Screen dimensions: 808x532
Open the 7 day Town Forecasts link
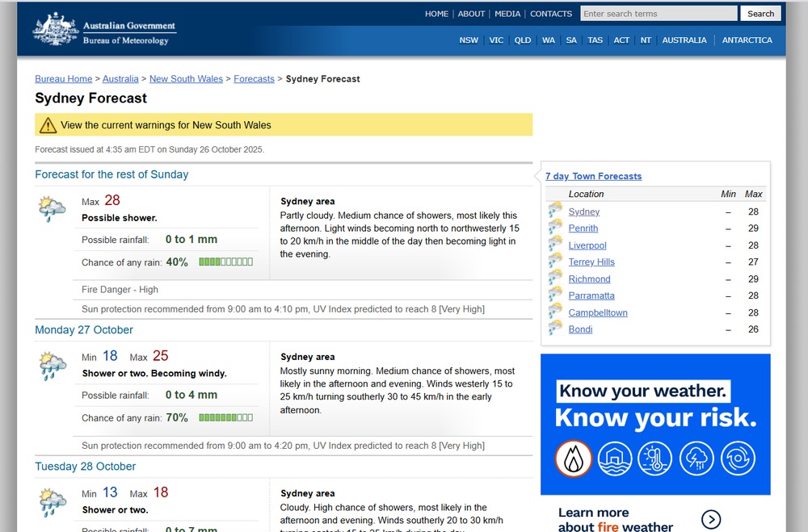(x=593, y=176)
